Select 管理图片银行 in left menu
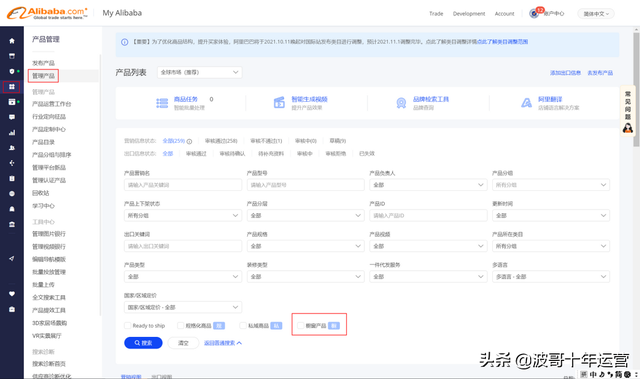640x379 pixels. 49,234
